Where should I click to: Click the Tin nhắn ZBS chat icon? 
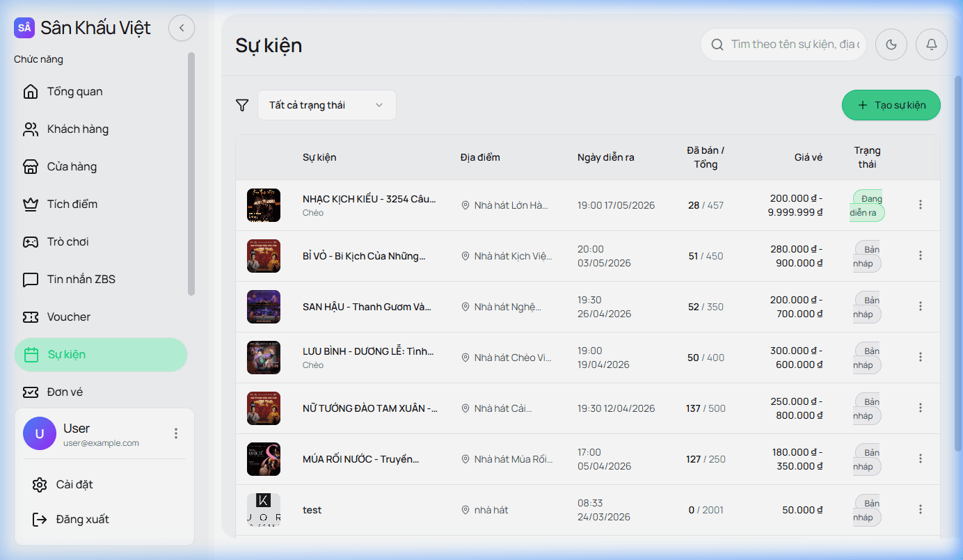[x=31, y=280]
